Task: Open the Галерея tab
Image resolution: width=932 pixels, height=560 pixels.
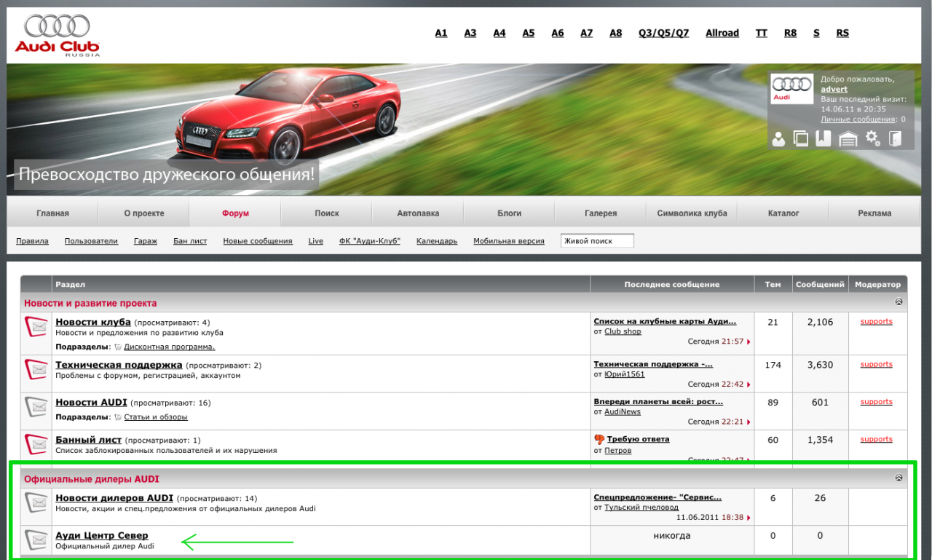Action: click(x=601, y=213)
